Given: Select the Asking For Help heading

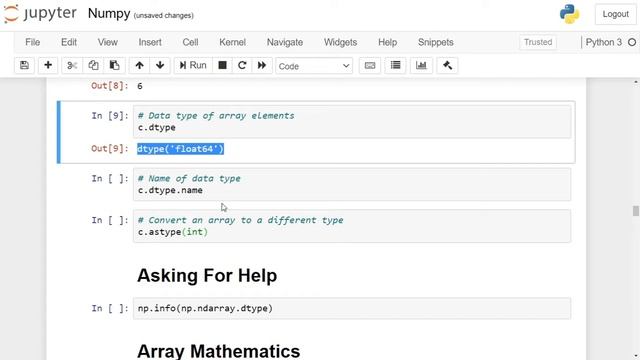Looking at the screenshot, I should [207, 276].
